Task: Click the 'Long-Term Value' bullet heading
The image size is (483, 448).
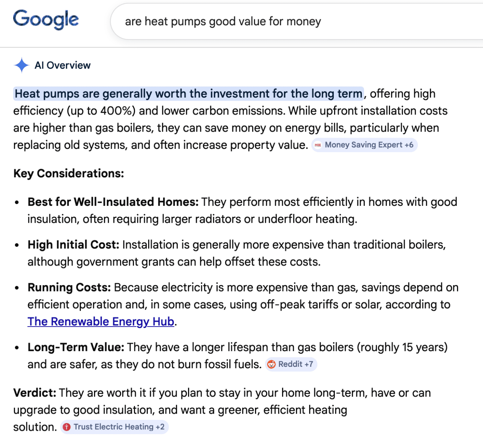Action: [76, 347]
